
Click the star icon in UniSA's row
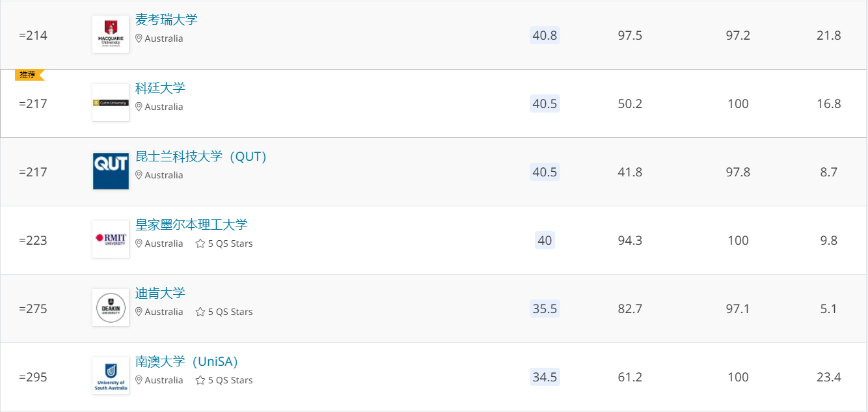200,380
